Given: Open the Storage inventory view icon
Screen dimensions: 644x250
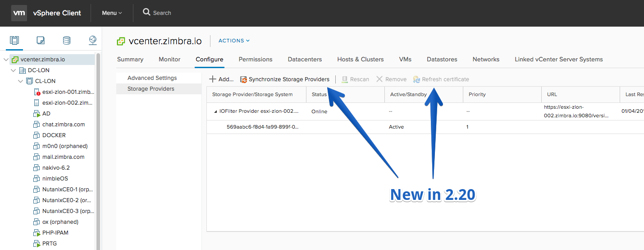Looking at the screenshot, I should [67, 41].
